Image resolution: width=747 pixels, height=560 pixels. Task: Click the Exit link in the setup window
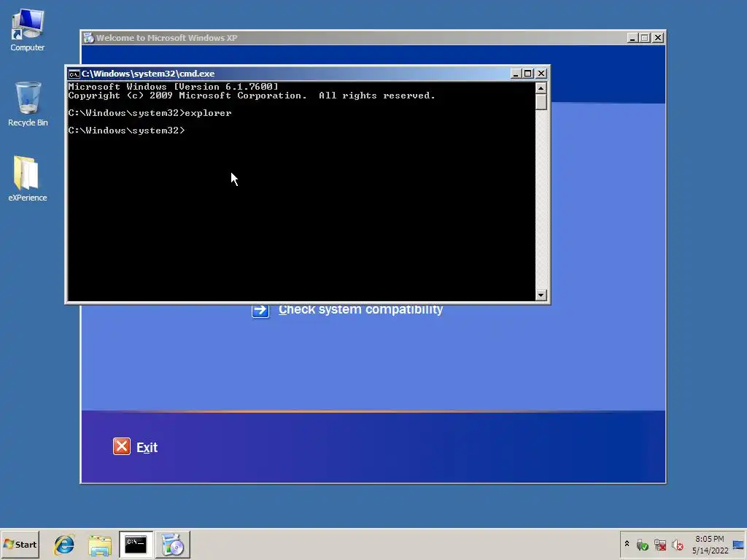coord(147,448)
